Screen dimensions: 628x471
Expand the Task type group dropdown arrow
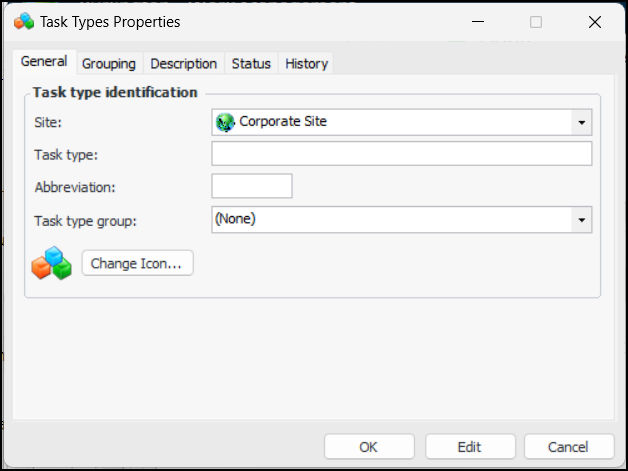[581, 219]
